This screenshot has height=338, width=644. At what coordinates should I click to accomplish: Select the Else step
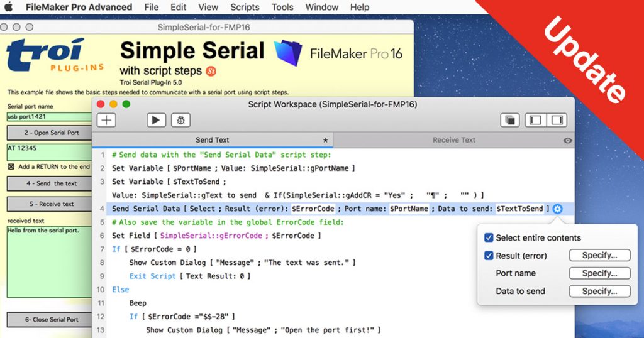coord(120,290)
